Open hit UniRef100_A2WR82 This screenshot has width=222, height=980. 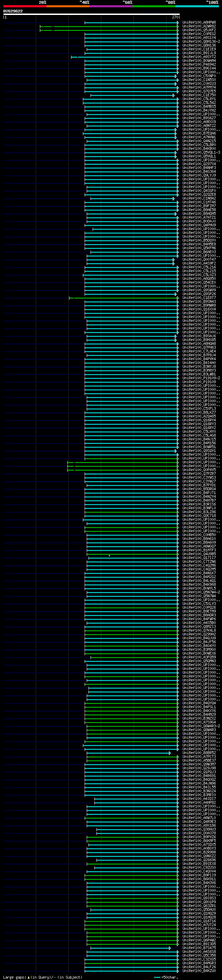(199, 26)
